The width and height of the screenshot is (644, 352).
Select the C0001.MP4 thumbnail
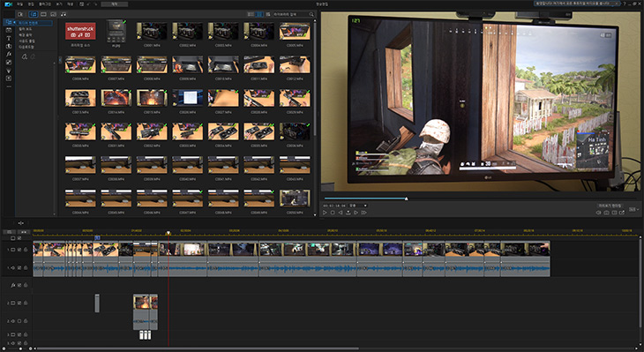point(152,31)
